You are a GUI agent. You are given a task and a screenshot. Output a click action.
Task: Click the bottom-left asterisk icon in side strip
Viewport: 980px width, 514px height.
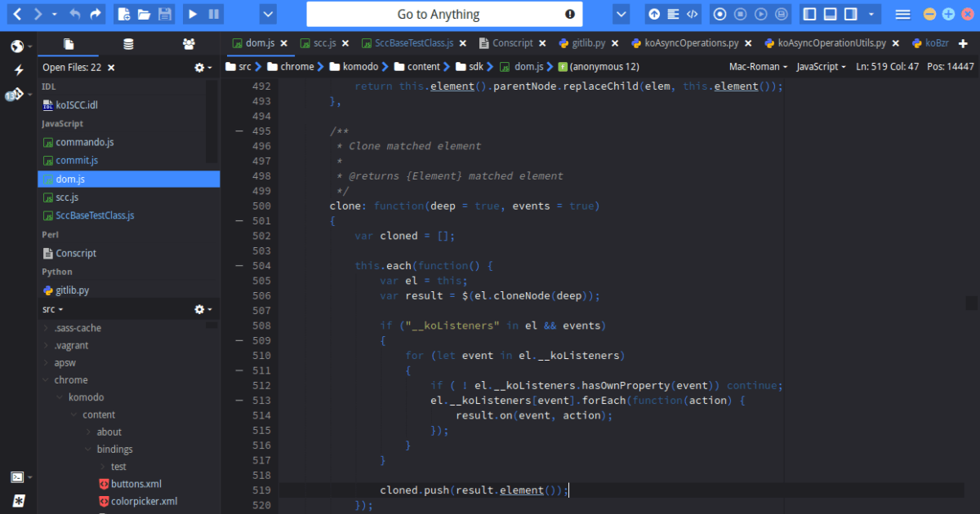click(18, 500)
